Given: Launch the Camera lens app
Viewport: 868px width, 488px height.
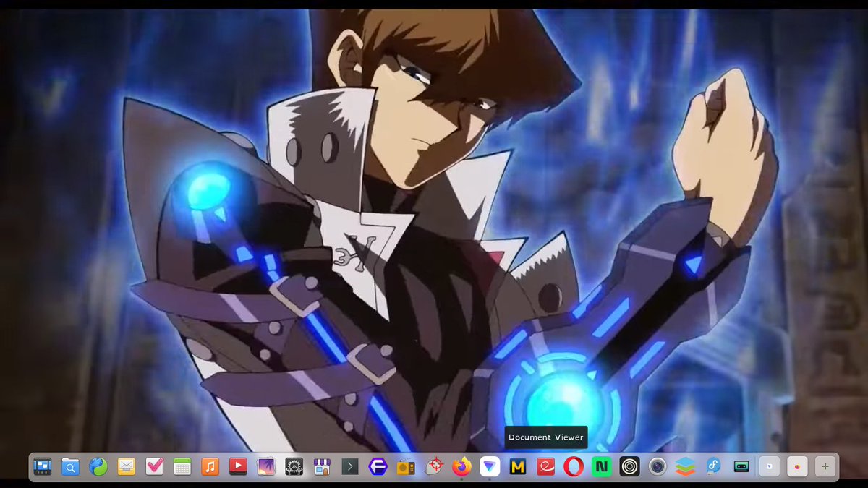Looking at the screenshot, I should point(658,467).
